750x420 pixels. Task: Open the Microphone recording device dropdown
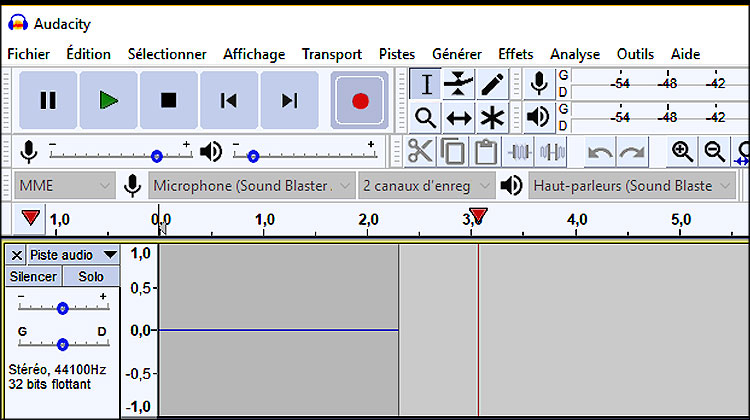[252, 186]
